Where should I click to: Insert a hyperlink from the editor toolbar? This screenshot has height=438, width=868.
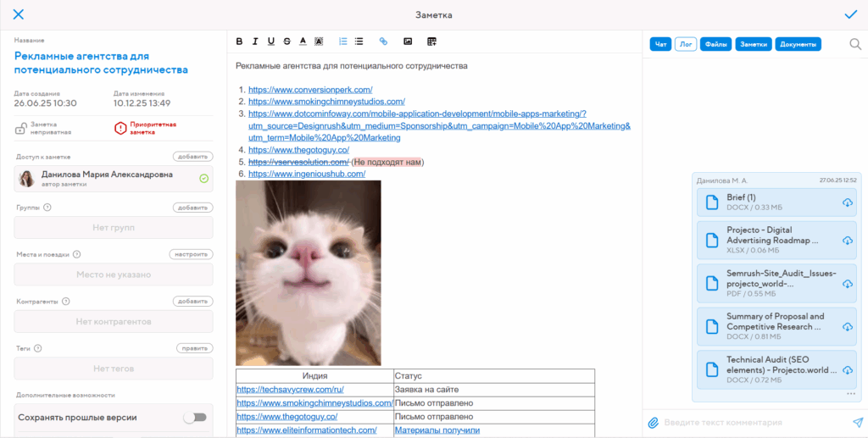click(383, 41)
